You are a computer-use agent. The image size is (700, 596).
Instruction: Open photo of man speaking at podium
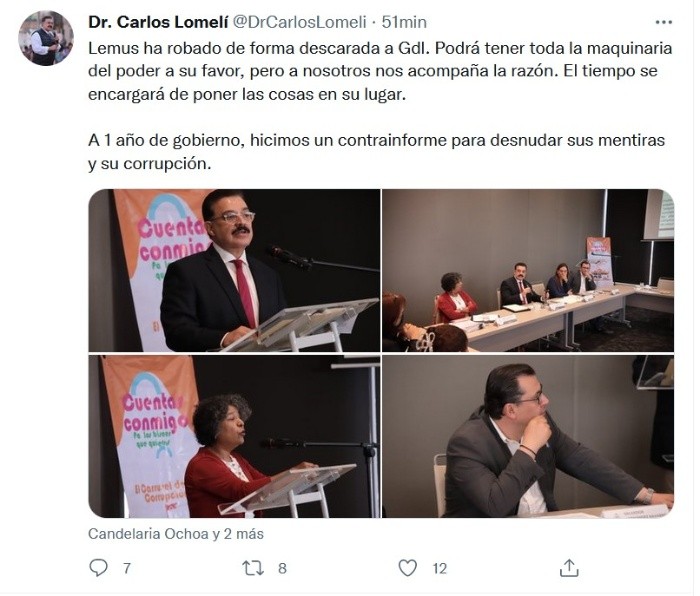(234, 271)
